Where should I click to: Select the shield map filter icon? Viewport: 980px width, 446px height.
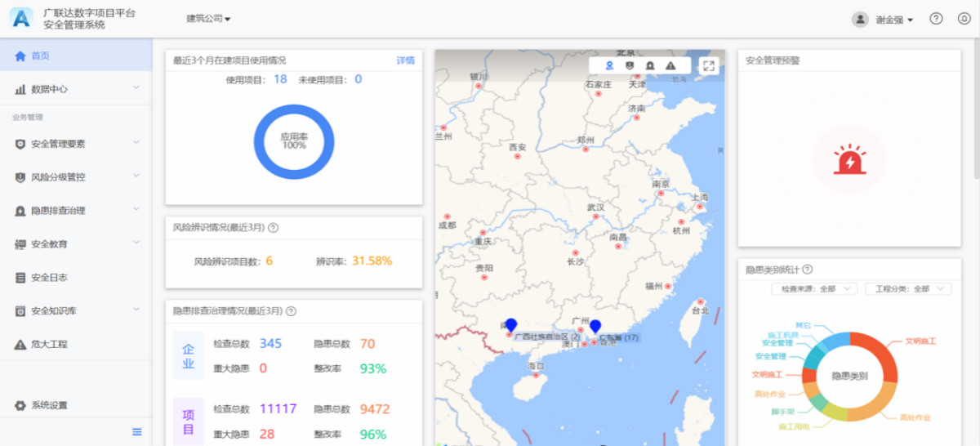coord(630,66)
